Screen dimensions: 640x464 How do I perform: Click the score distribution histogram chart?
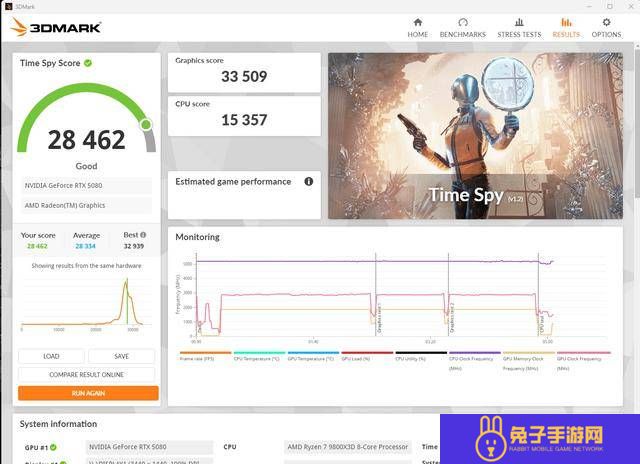86,304
